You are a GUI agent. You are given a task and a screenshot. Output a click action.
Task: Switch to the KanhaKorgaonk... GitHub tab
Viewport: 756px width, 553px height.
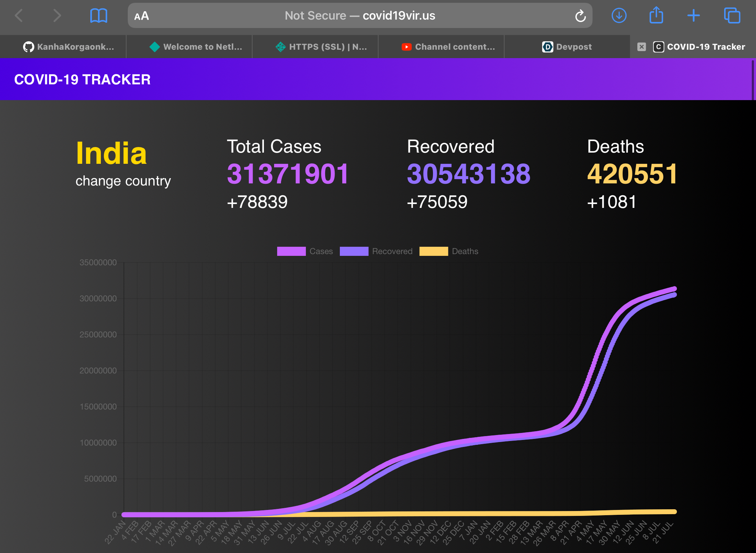[69, 47]
